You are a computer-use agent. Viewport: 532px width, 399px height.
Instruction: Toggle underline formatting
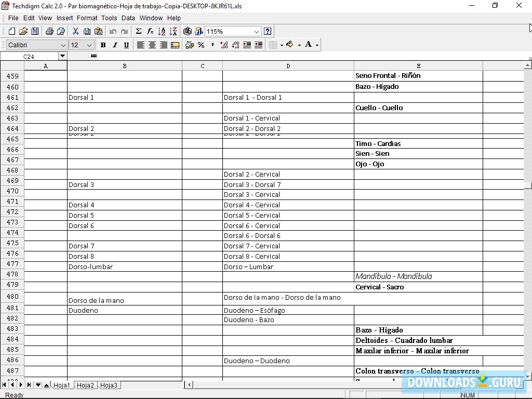tap(126, 45)
